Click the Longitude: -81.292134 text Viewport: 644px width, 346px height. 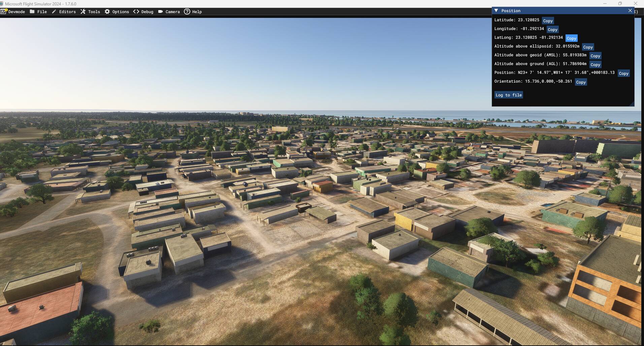[x=519, y=29]
